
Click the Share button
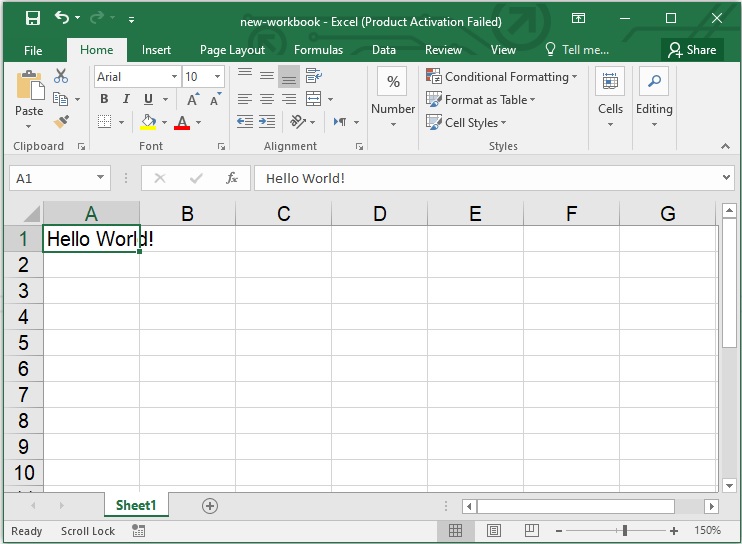[x=692, y=50]
